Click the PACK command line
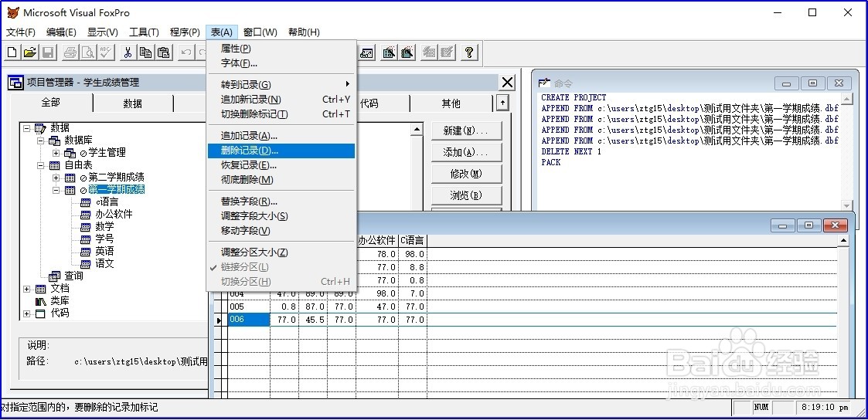Screen dimensions: 868x420 [x=551, y=162]
